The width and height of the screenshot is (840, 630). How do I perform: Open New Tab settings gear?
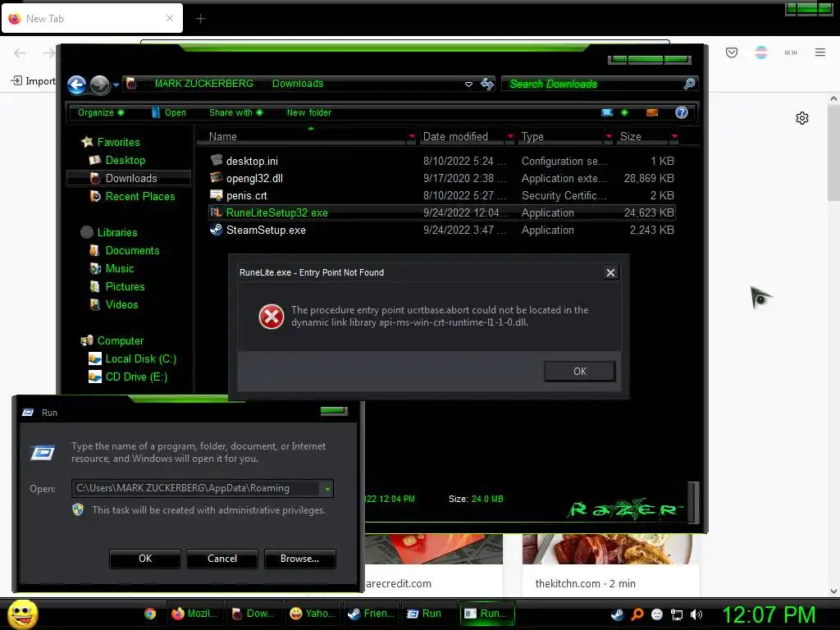tap(802, 118)
